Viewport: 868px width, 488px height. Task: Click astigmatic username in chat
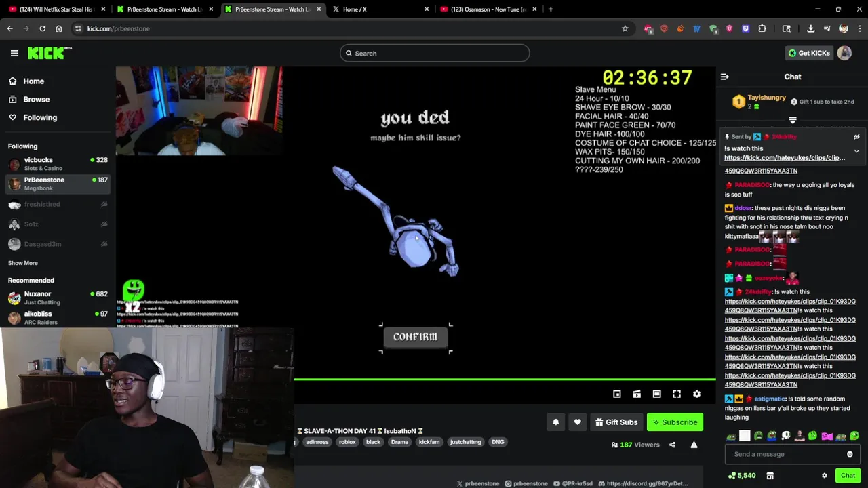tap(770, 399)
